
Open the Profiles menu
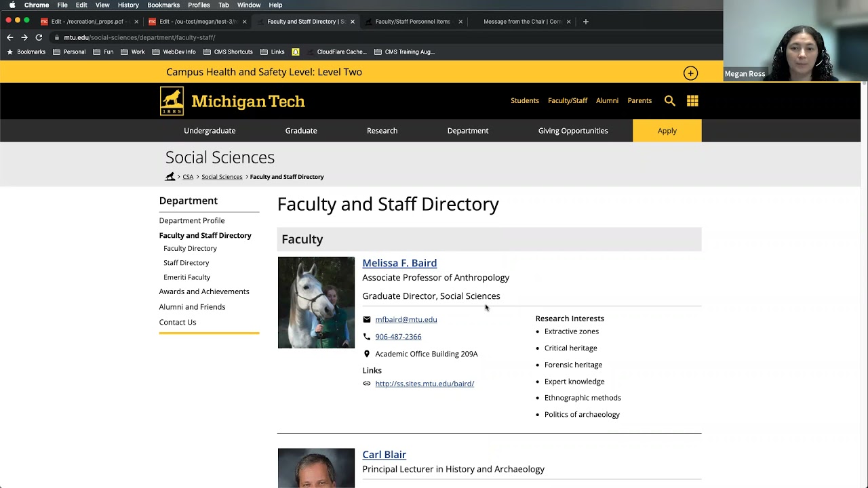(x=199, y=5)
